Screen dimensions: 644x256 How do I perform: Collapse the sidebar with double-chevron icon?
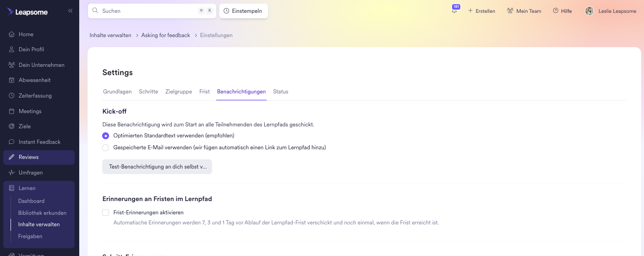[70, 11]
